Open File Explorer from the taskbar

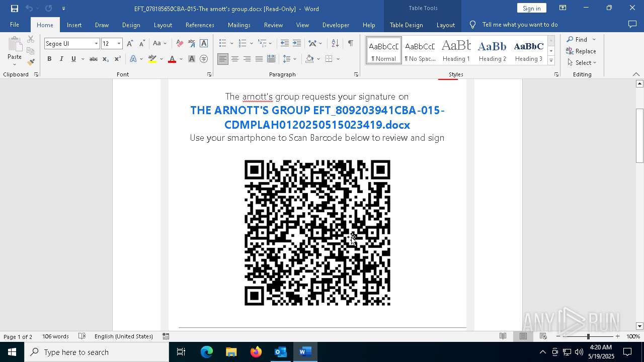pos(231,352)
